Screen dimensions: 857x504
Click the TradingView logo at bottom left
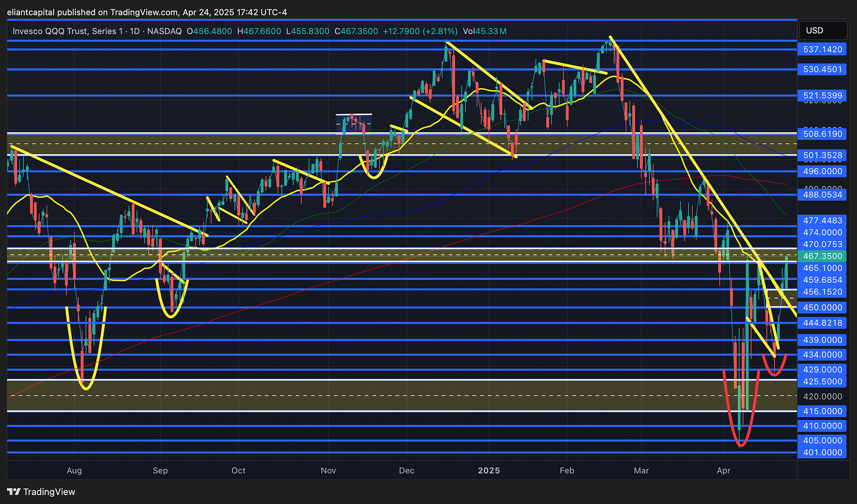click(41, 492)
